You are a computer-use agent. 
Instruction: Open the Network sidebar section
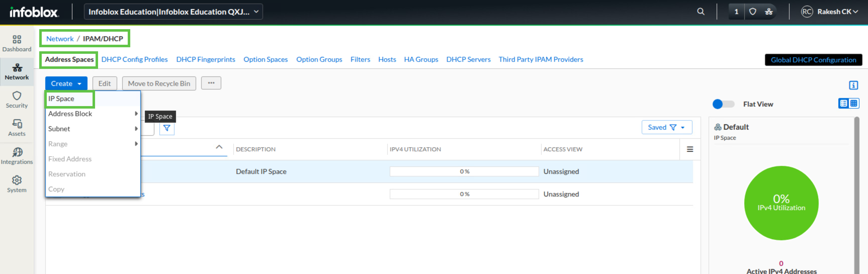pyautogui.click(x=17, y=72)
